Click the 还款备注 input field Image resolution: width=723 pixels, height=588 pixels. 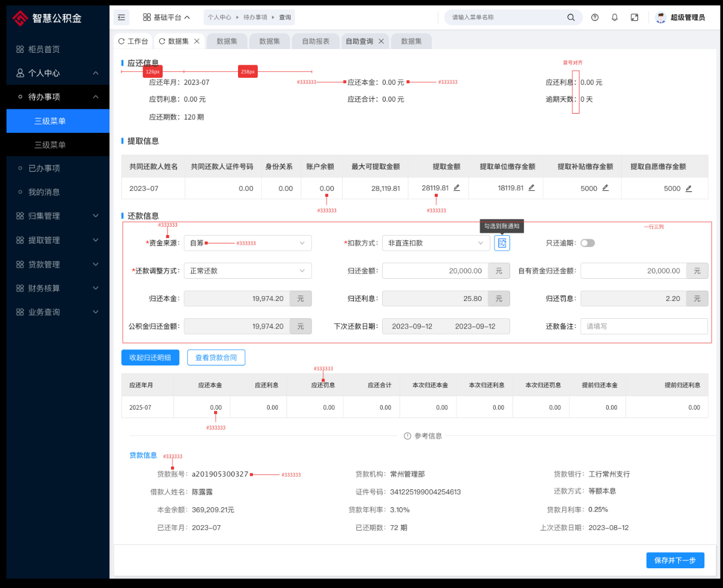[643, 327]
